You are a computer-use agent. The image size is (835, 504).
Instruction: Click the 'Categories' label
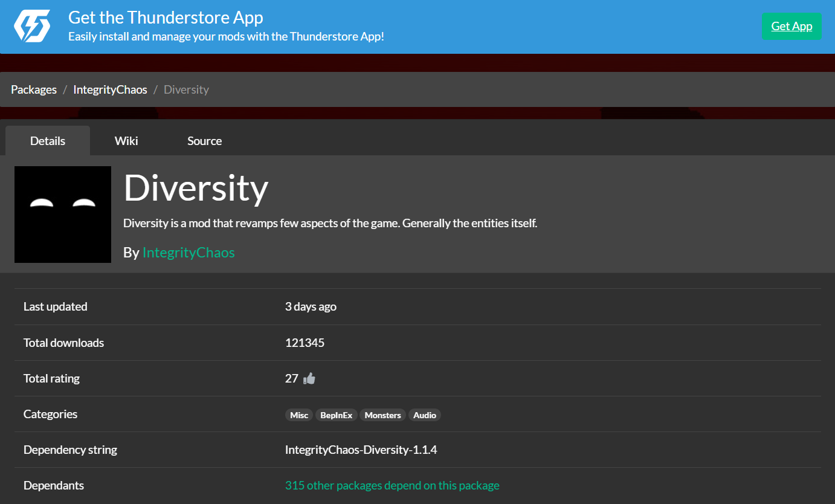coord(50,414)
